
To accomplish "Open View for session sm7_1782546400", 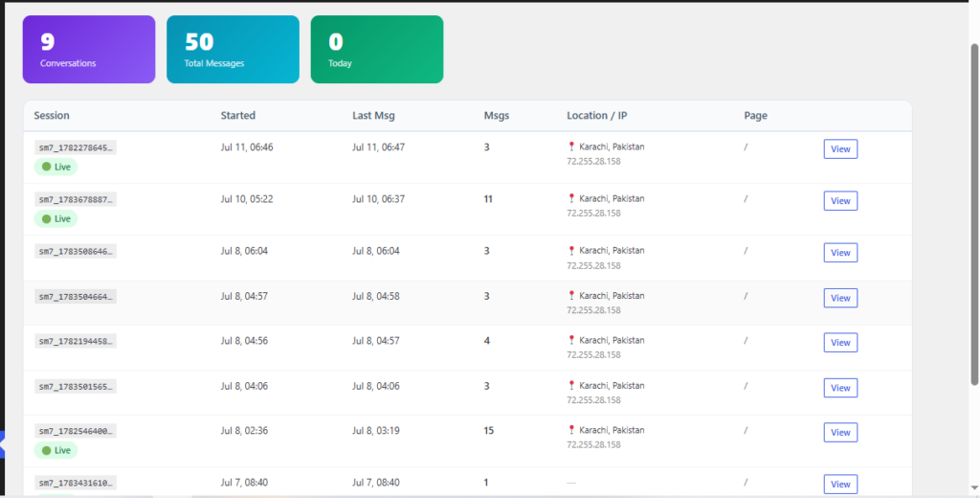I will click(840, 432).
